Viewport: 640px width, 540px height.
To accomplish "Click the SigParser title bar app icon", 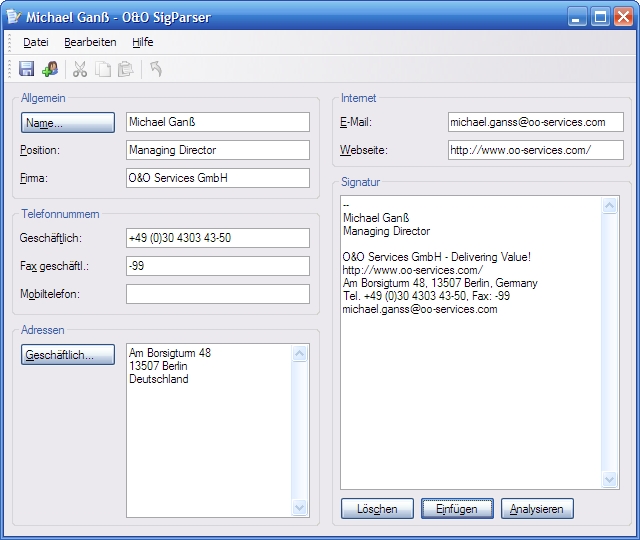I will [13, 16].
